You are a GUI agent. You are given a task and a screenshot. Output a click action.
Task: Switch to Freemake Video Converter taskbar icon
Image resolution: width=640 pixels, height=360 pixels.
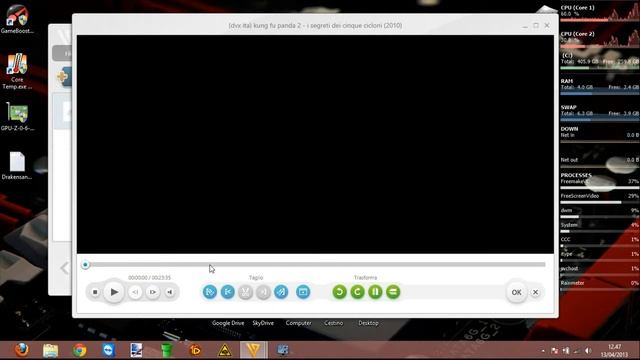point(253,350)
